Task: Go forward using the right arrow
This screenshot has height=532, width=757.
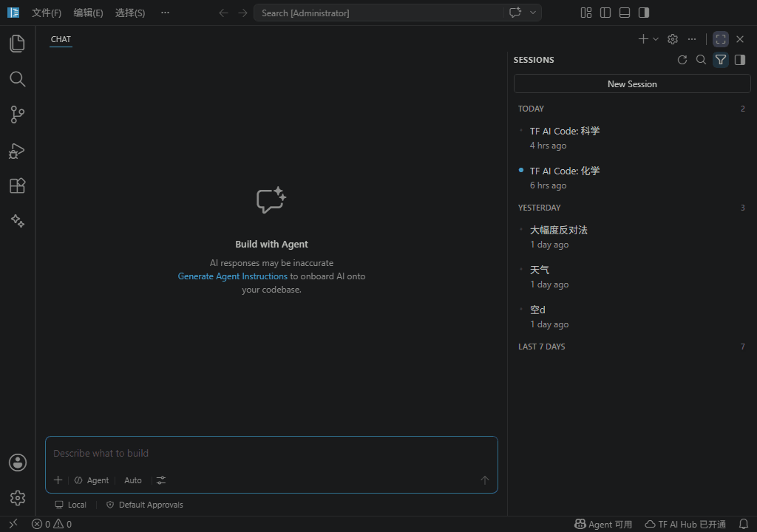Action: (x=242, y=13)
